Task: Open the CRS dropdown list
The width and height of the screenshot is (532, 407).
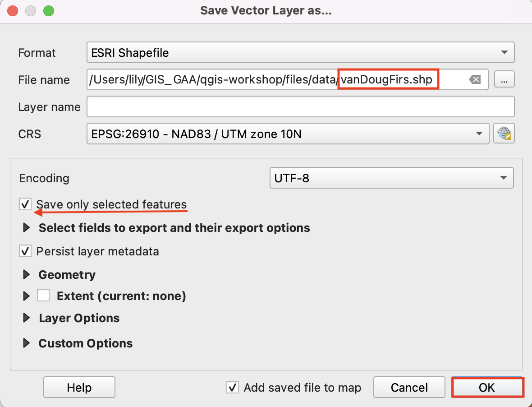Action: (x=288, y=134)
